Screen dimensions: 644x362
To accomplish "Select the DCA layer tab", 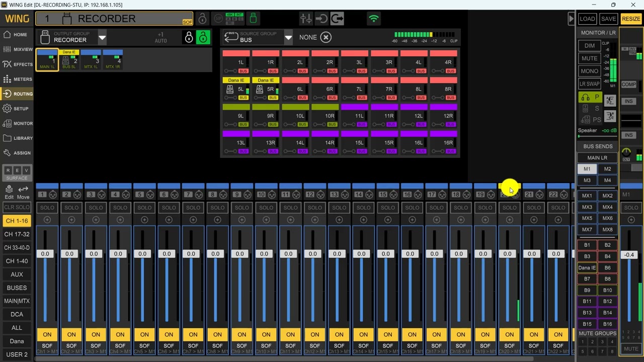I will click(x=17, y=315).
